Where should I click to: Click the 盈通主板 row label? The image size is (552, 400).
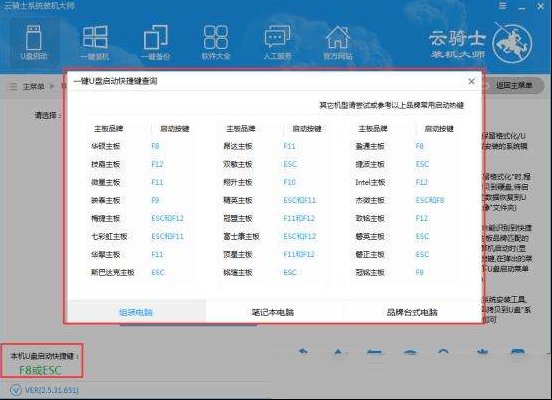pyautogui.click(x=370, y=146)
